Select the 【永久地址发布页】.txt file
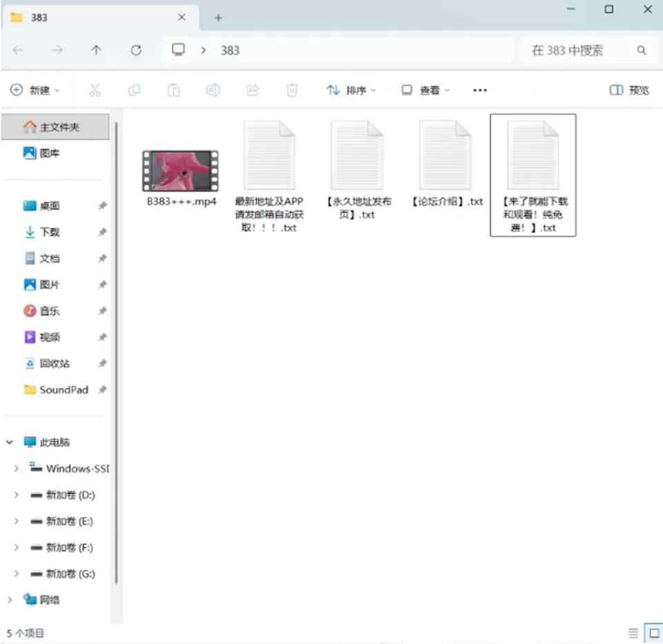Image resolution: width=663 pixels, height=644 pixels. [x=357, y=169]
